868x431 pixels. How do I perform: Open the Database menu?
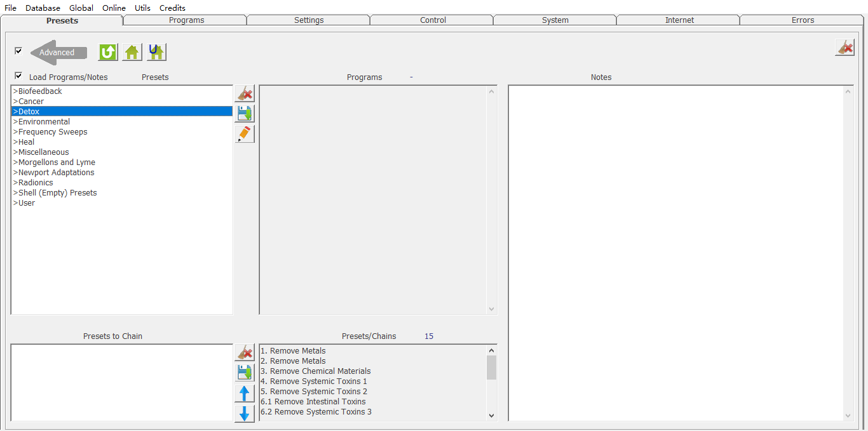coord(43,8)
